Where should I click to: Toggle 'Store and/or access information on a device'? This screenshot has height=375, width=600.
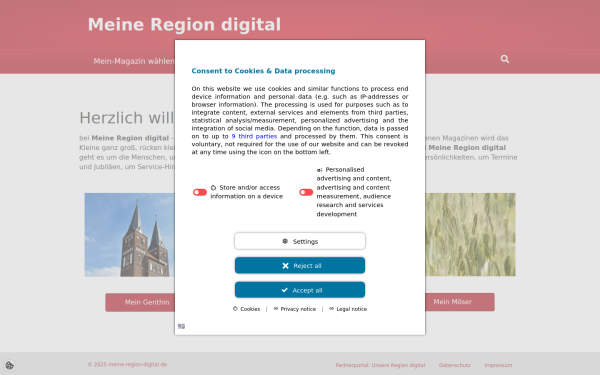point(200,192)
